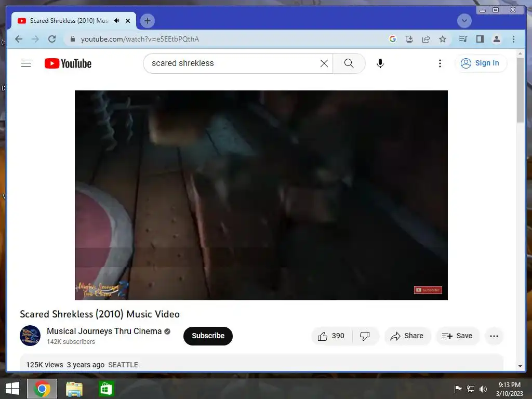Open File Explorer from the taskbar

[74, 389]
